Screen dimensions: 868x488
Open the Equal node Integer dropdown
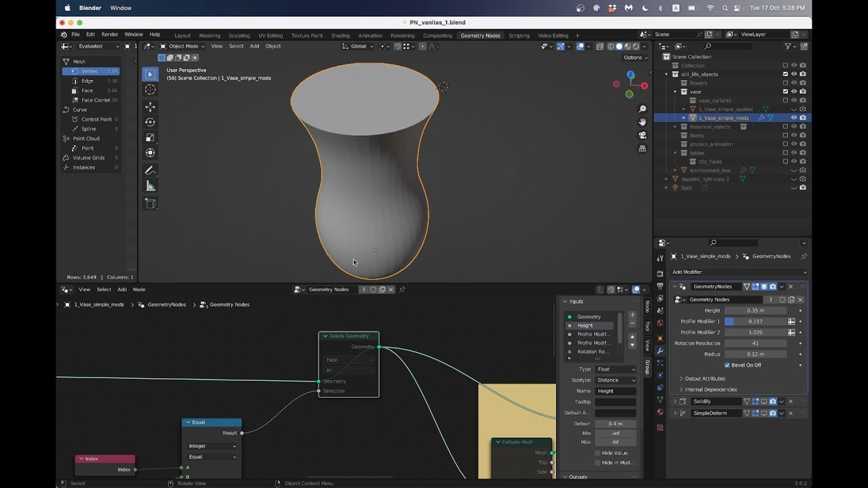[212, 446]
